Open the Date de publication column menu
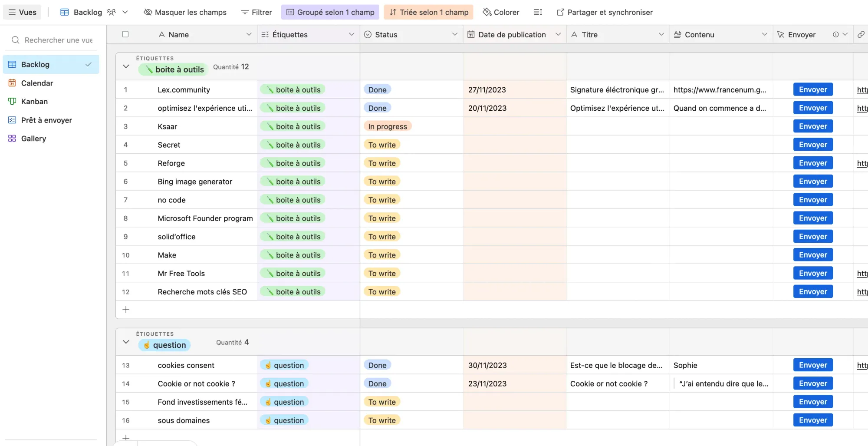The width and height of the screenshot is (868, 446). tap(558, 35)
